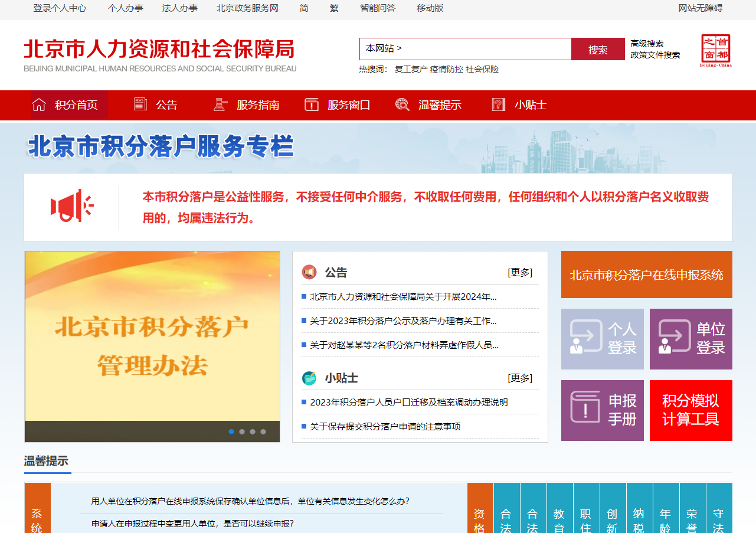Click hot search term 复工复产
Screen dimensions: 756x533
(x=411, y=69)
